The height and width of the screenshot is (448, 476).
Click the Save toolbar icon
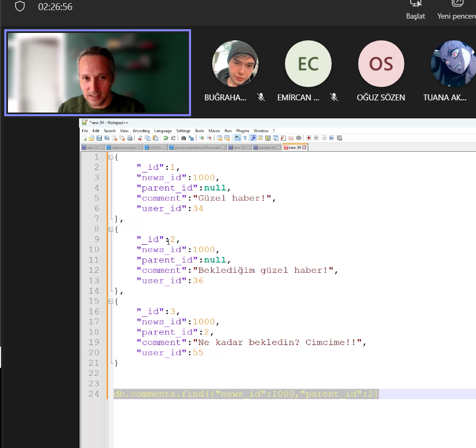click(99, 138)
